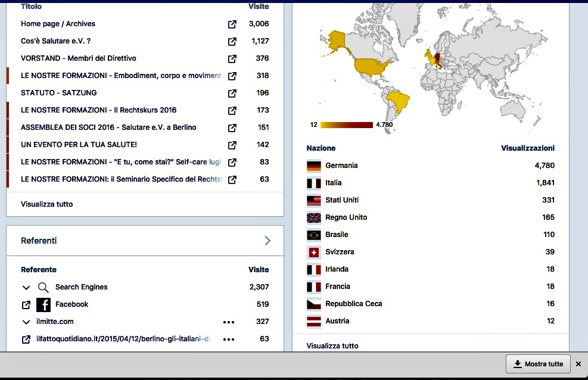Open external link icon for ilfattoquotidiano.it referrer

coord(26,339)
